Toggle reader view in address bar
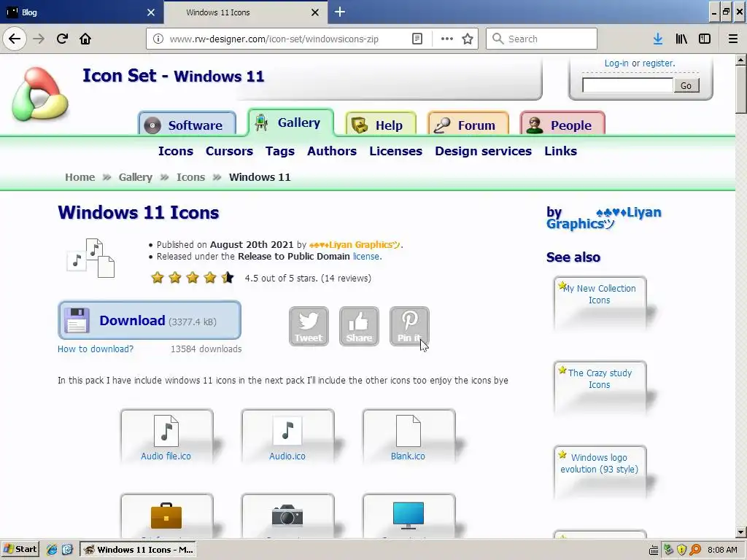Viewport: 747px width, 560px height. (x=417, y=39)
